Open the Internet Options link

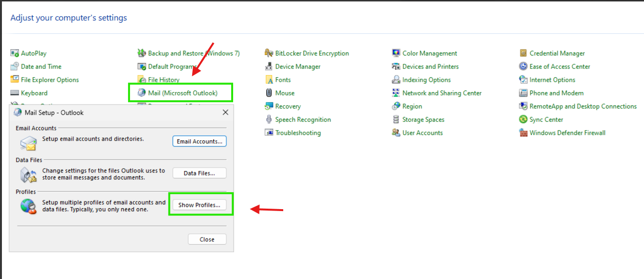point(552,80)
